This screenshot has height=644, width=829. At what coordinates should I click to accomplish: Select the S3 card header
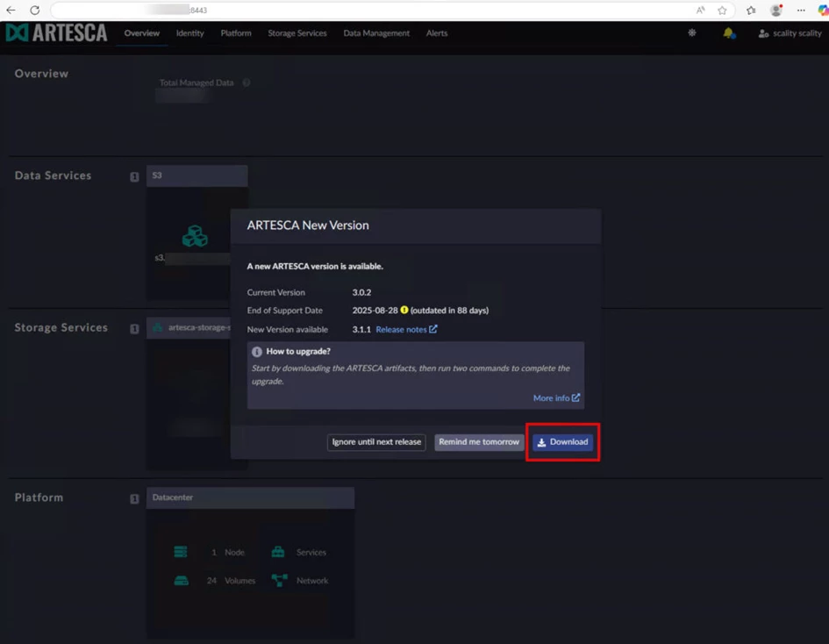tap(197, 175)
